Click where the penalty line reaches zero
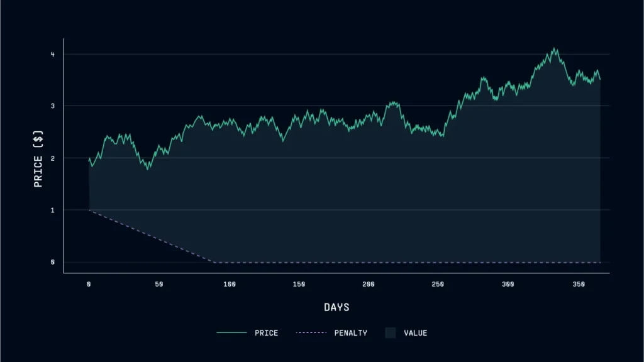Viewport: 644px width, 362px height. tap(214, 261)
